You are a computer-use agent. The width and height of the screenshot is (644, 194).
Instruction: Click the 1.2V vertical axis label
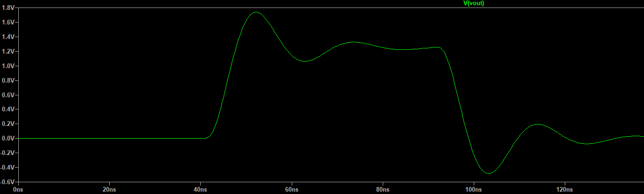click(9, 51)
